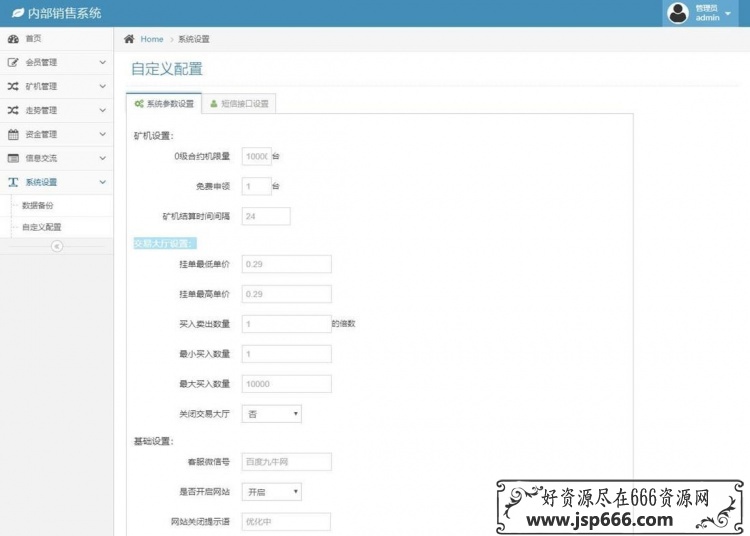Collapse sidebar with the round arrow button

click(57, 246)
